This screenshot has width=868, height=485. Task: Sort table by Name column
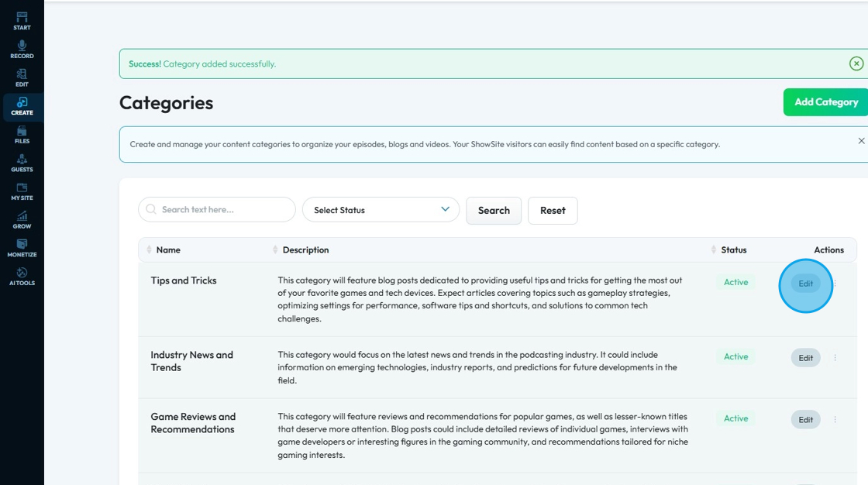[149, 250]
